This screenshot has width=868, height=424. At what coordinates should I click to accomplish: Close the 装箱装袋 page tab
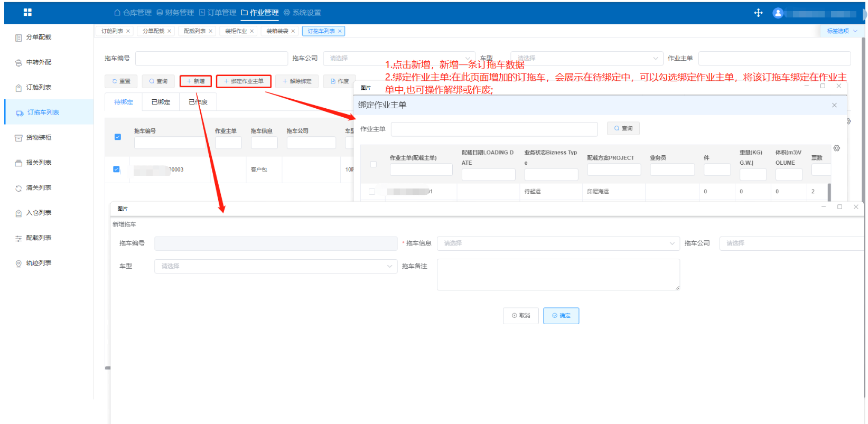[x=293, y=31]
